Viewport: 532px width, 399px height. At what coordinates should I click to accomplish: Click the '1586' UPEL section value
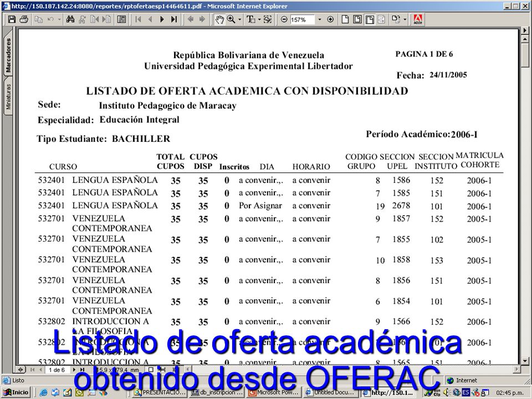coord(401,180)
